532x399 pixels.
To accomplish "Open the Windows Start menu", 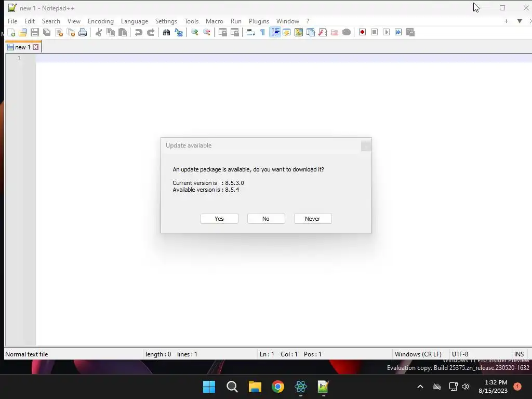I will (209, 387).
